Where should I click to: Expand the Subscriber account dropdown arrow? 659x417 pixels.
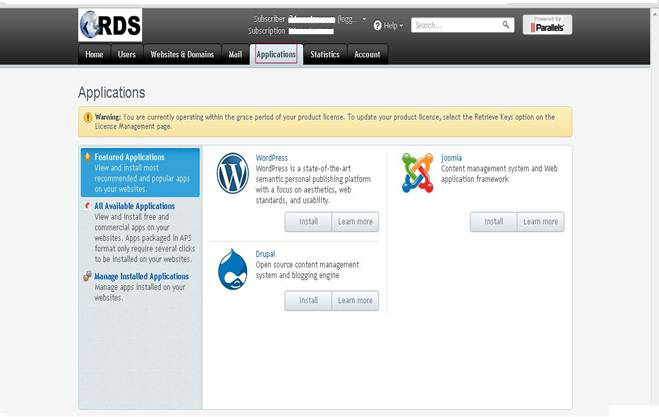point(364,19)
